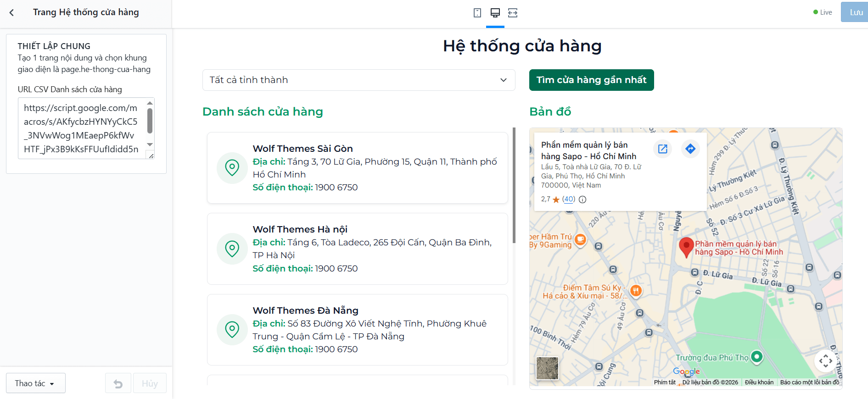Click location pin icon for Wolf Themes Hà nội

[x=232, y=249]
